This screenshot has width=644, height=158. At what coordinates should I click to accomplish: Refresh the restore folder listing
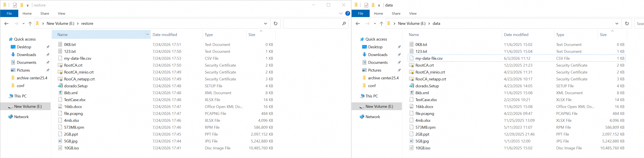pyautogui.click(x=275, y=23)
